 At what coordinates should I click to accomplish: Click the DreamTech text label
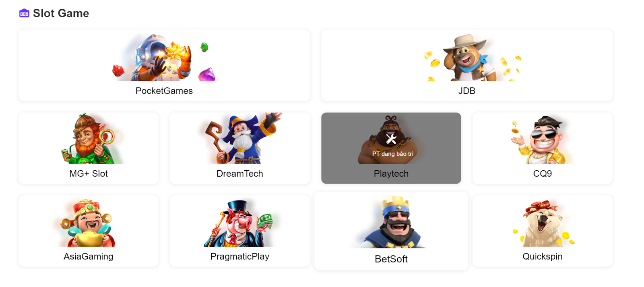click(x=240, y=173)
